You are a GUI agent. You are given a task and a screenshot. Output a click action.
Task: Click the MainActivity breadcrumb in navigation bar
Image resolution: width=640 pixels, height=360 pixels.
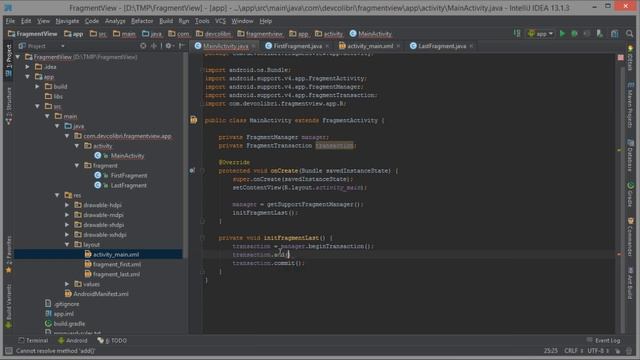point(371,33)
